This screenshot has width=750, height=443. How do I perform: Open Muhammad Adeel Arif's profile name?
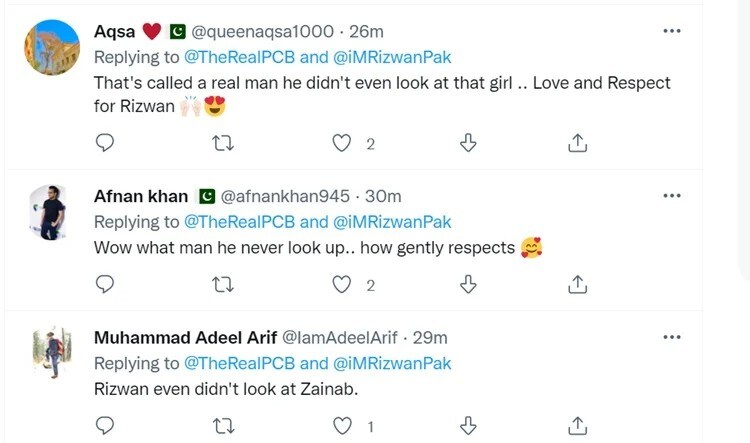(166, 338)
